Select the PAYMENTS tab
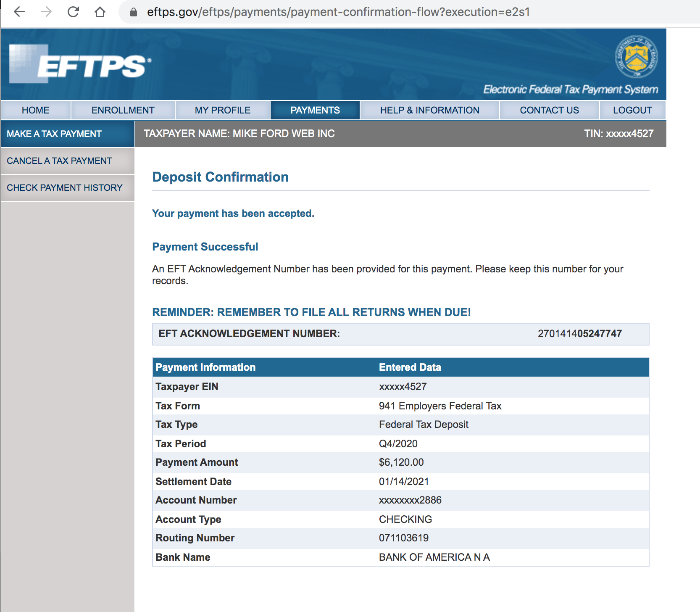The height and width of the screenshot is (612, 700). tap(315, 110)
